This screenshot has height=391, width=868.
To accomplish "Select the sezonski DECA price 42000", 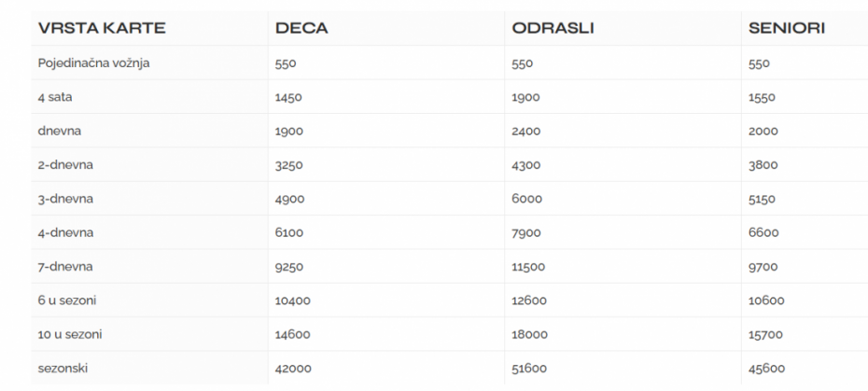I will 293,369.
